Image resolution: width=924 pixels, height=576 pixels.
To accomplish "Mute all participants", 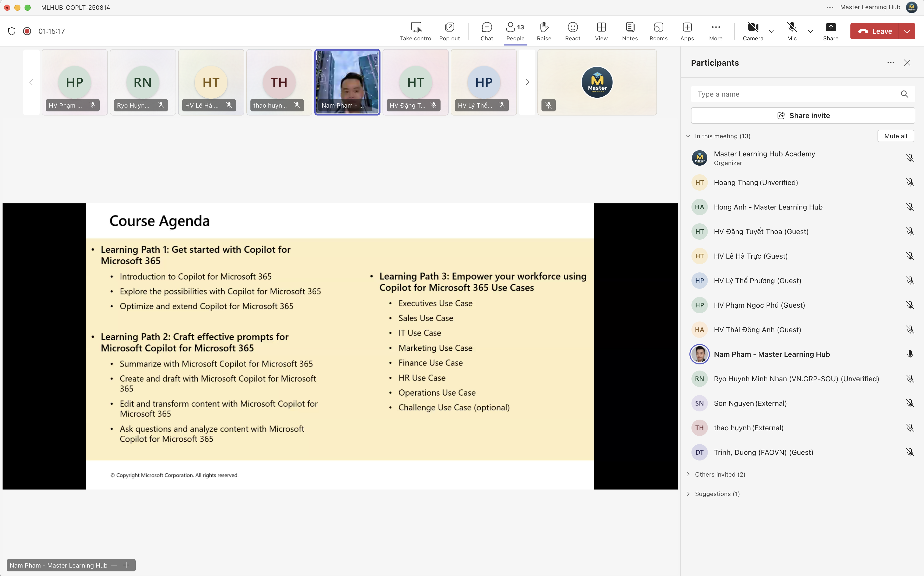I will [895, 136].
